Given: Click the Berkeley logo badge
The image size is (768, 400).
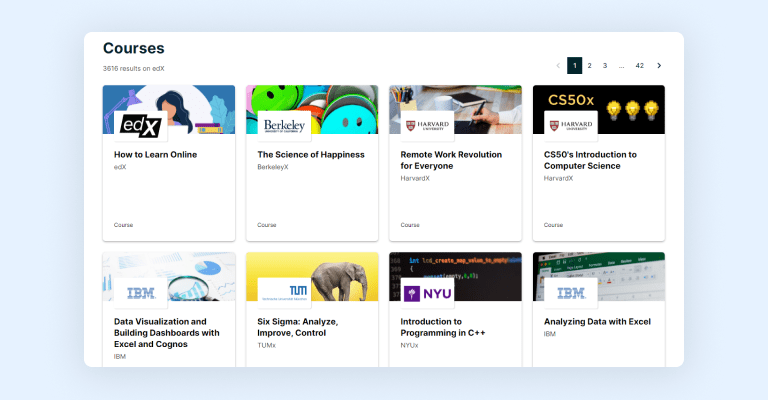Looking at the screenshot, I should tap(284, 126).
